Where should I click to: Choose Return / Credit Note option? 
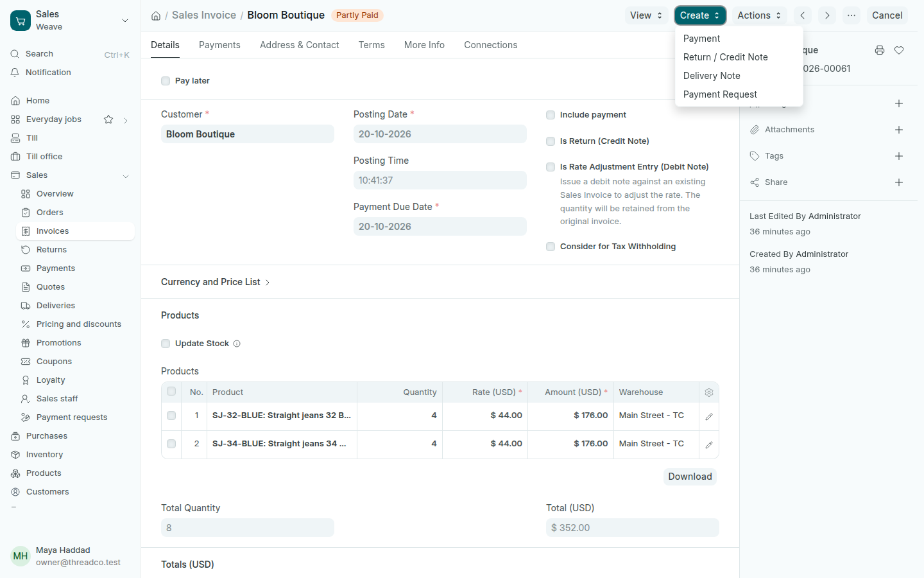coord(739,57)
